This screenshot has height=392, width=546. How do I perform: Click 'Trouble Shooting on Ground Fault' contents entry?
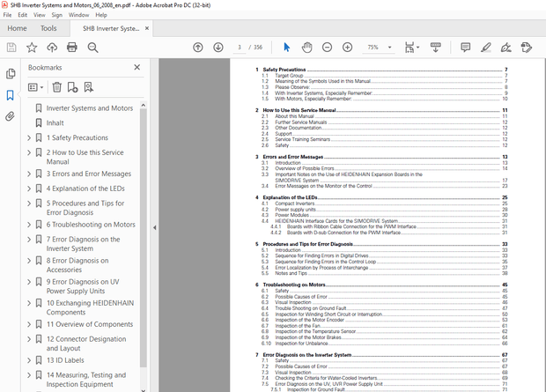(x=311, y=308)
